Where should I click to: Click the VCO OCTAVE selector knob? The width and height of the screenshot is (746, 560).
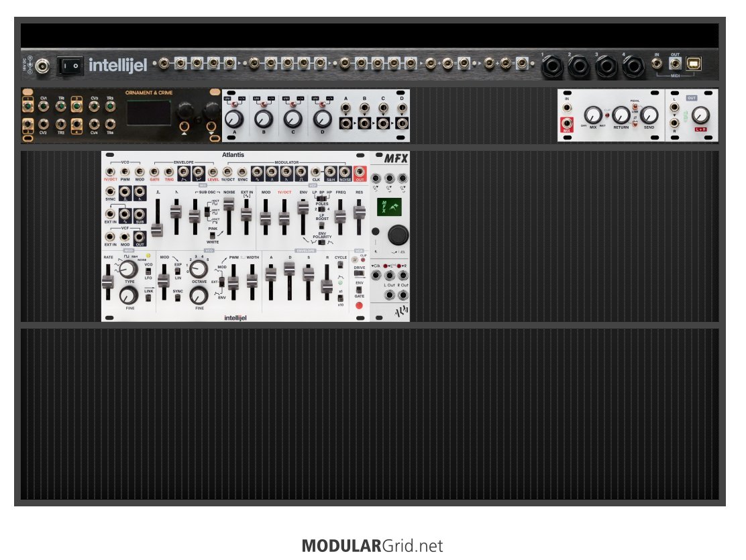(199, 270)
